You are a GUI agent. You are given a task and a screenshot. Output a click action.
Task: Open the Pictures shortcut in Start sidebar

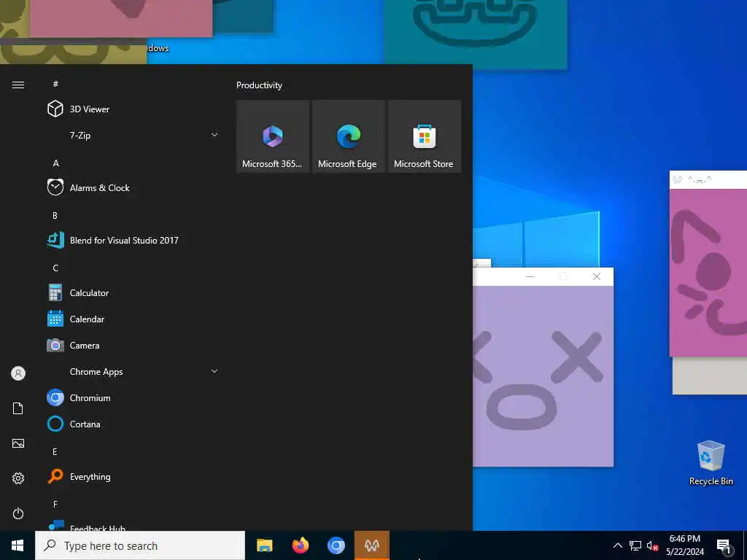tap(18, 443)
